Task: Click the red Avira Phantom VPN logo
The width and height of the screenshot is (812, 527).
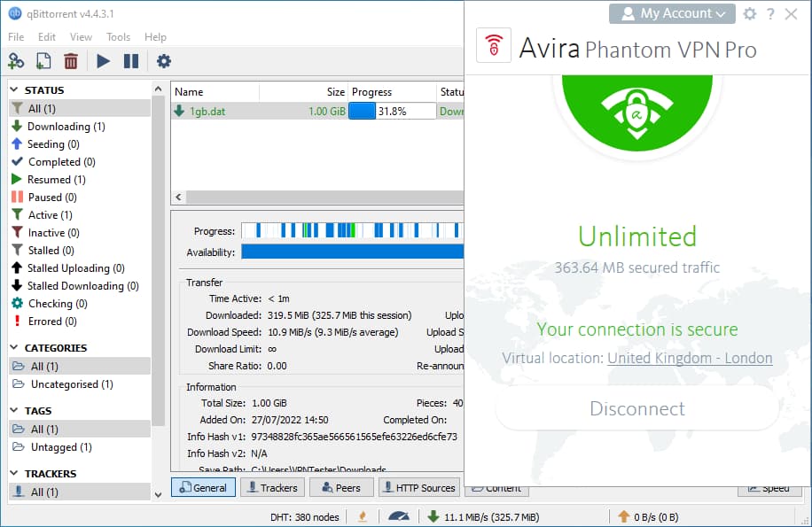Action: [494, 45]
